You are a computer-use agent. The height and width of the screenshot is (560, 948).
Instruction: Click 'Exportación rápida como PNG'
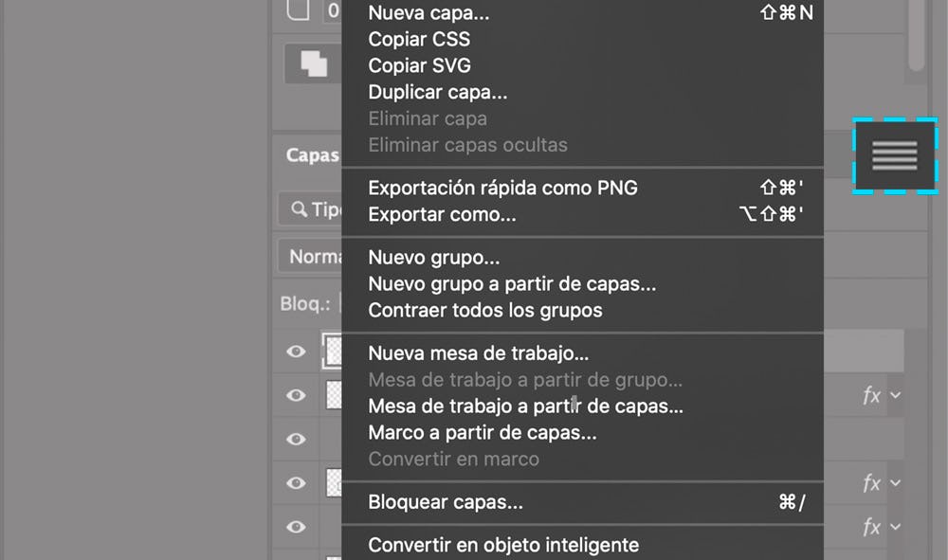click(x=502, y=188)
